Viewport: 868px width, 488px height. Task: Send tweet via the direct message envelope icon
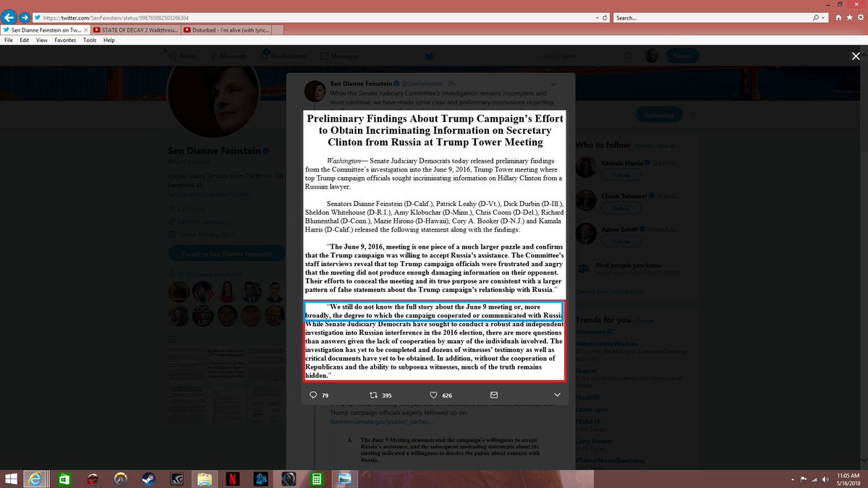click(x=494, y=395)
